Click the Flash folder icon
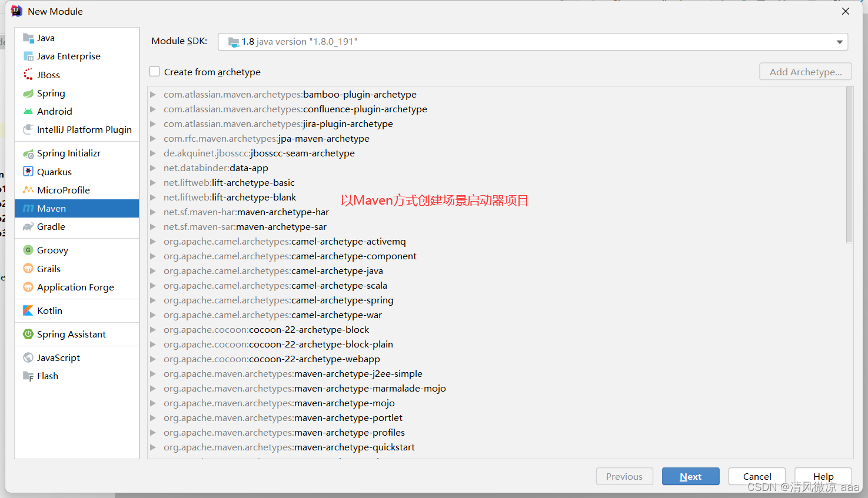 point(28,376)
